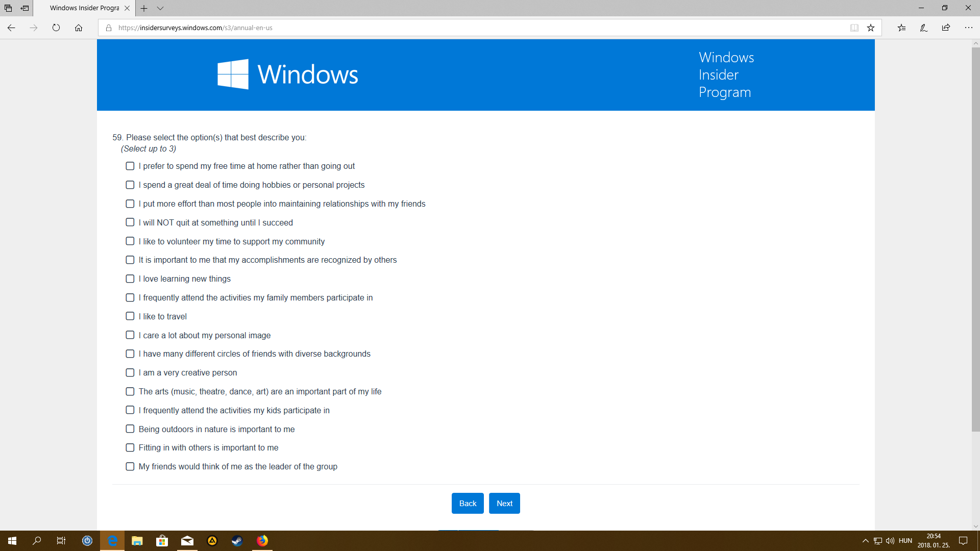Open File Explorer from the taskbar
This screenshot has height=551, width=980.
[137, 541]
